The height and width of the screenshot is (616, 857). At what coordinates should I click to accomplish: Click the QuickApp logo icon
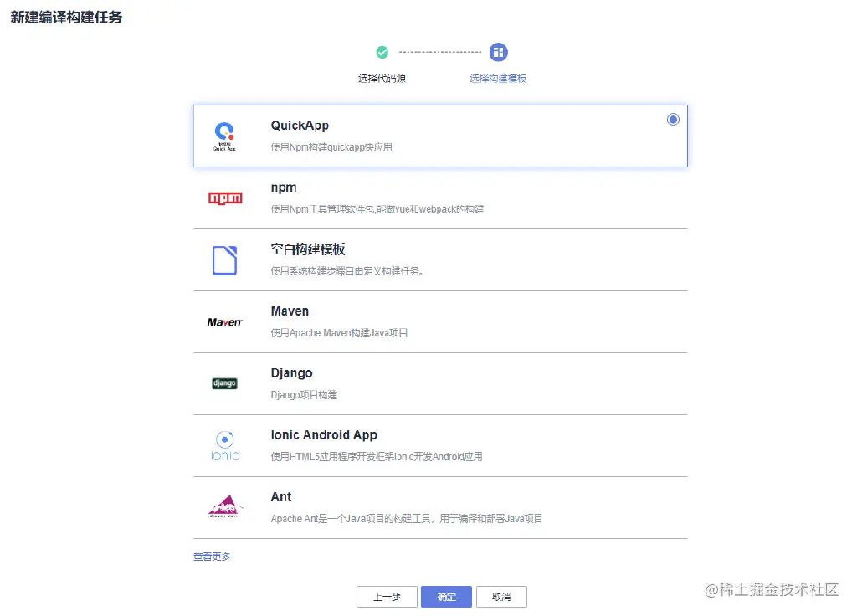click(224, 136)
